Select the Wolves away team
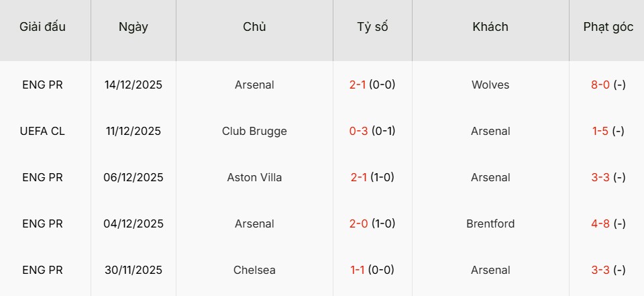The height and width of the screenshot is (296, 644). pyautogui.click(x=490, y=85)
